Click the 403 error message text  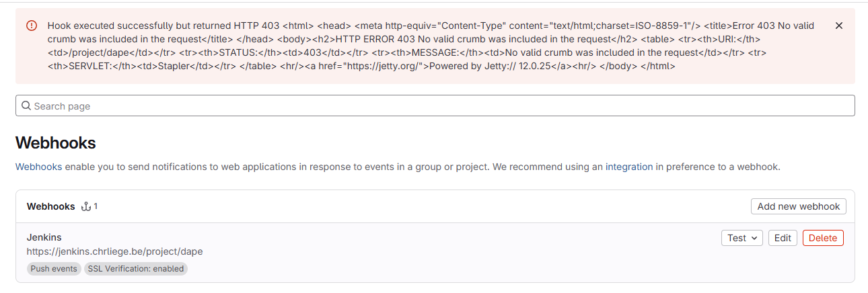tap(431, 46)
